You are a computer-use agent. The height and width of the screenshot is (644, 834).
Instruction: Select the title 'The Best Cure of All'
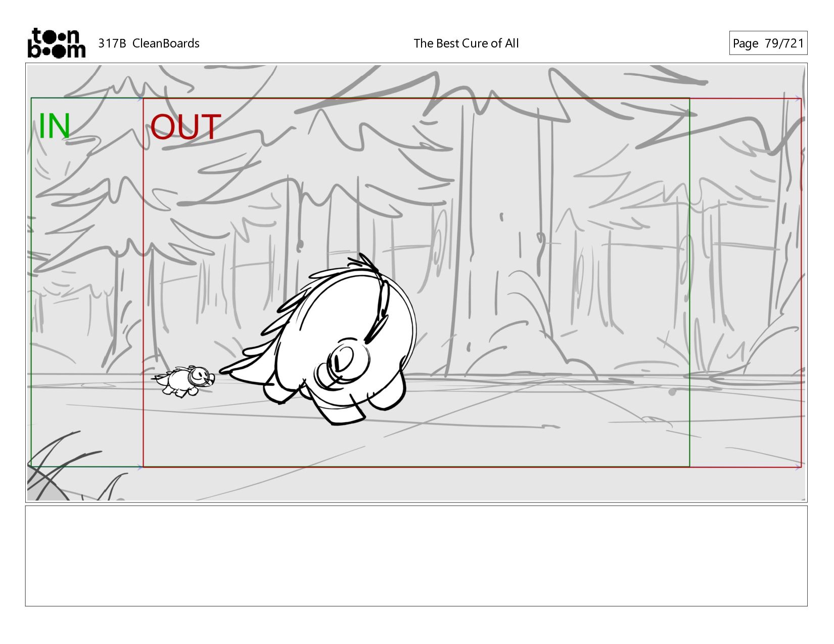pos(466,43)
